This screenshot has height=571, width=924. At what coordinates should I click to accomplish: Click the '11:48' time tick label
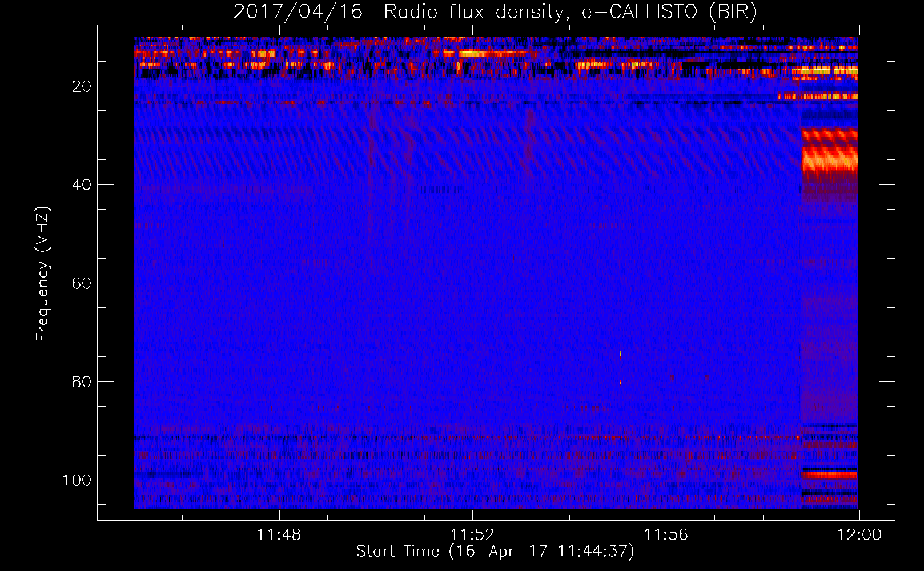279,535
